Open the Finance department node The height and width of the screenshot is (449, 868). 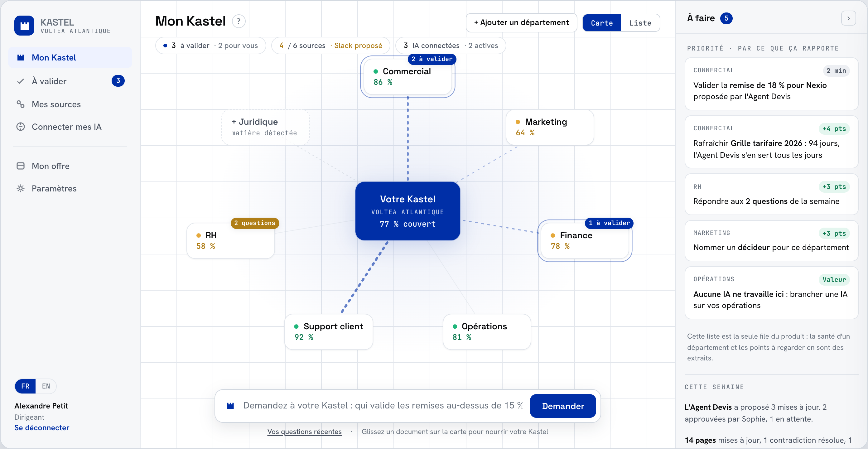585,241
